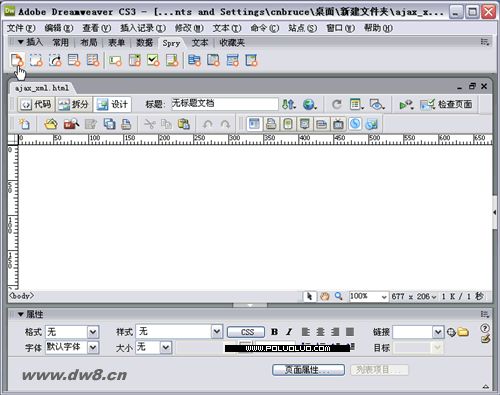This screenshot has height=395, width=500.
Task: Click the Paste clipboard icon
Action: [x=183, y=124]
